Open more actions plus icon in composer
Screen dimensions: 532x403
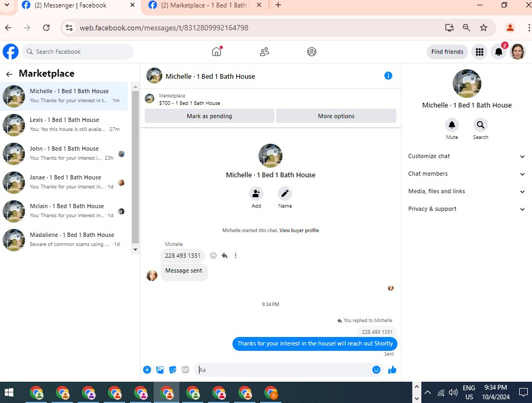(x=147, y=370)
